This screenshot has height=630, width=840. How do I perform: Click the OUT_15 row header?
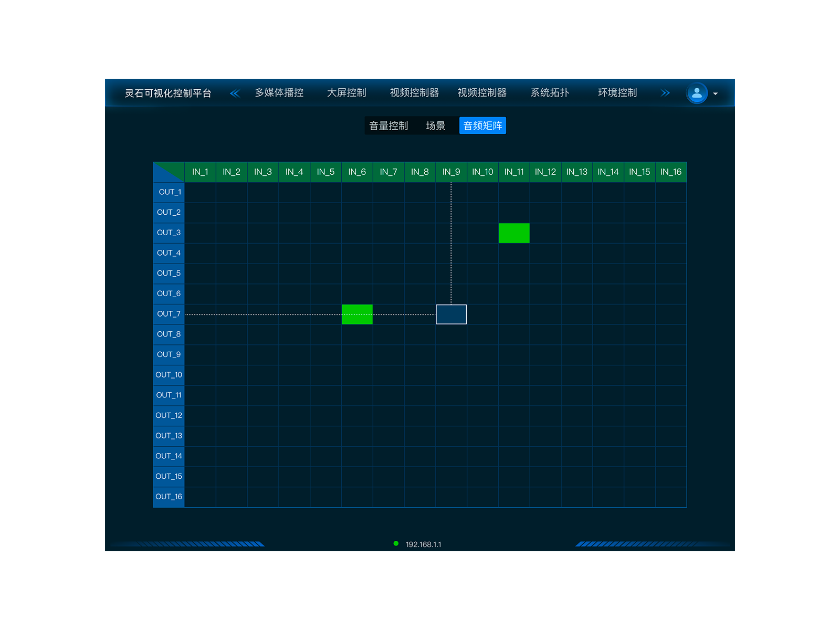click(x=169, y=477)
